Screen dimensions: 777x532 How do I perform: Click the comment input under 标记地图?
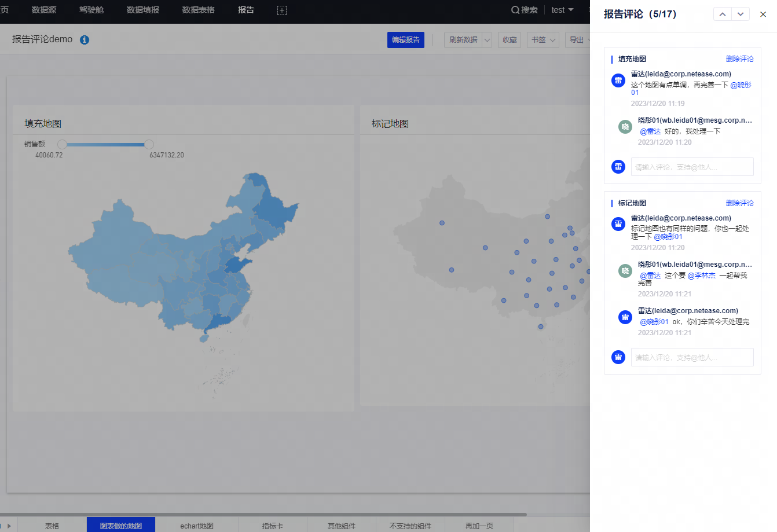click(x=692, y=358)
